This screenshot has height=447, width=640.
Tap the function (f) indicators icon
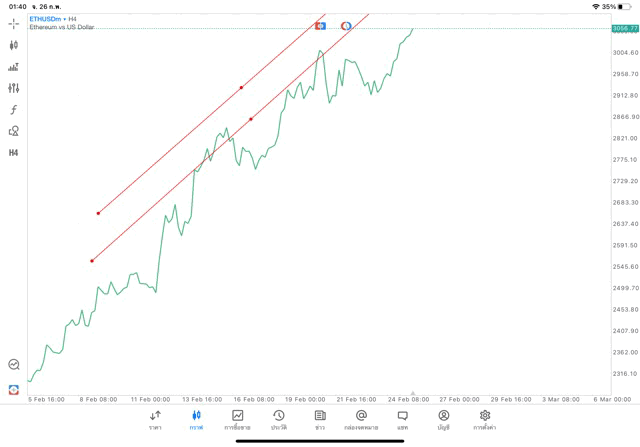14,110
